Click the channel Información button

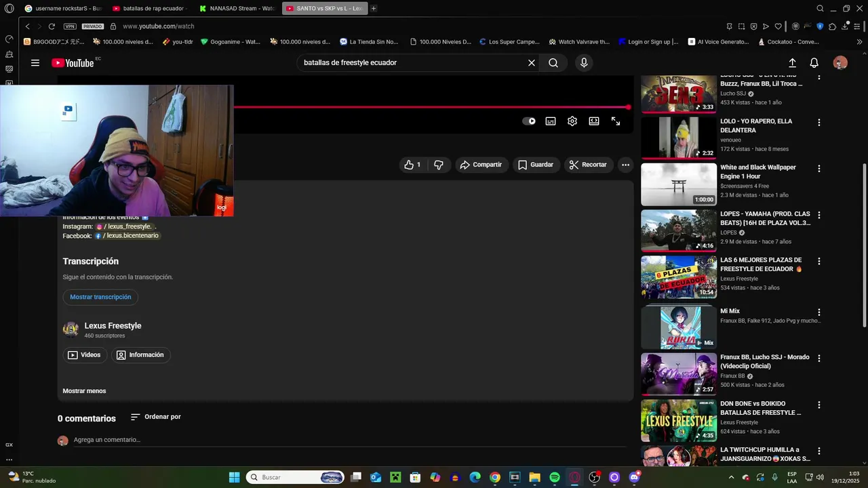(140, 355)
